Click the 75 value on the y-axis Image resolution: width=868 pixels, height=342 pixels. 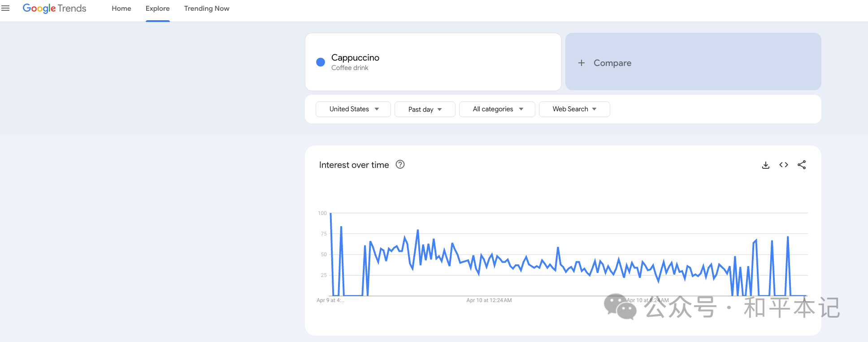(324, 234)
